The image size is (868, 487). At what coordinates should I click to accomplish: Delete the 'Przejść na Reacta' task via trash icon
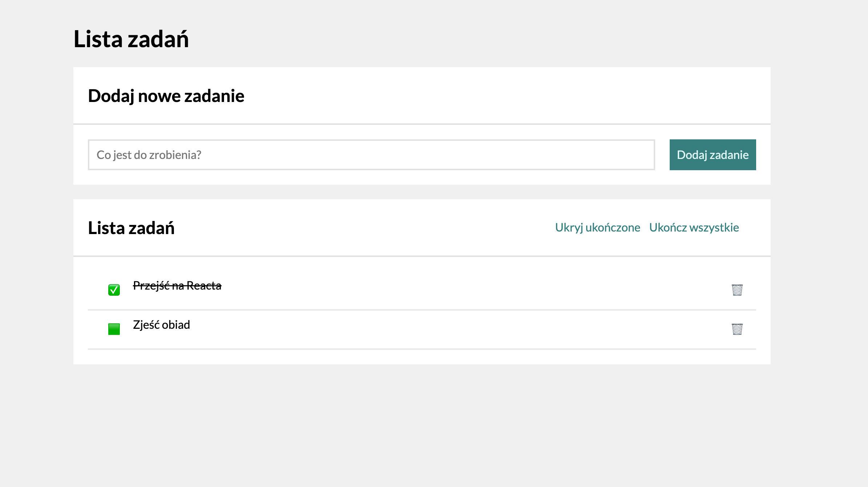click(737, 290)
